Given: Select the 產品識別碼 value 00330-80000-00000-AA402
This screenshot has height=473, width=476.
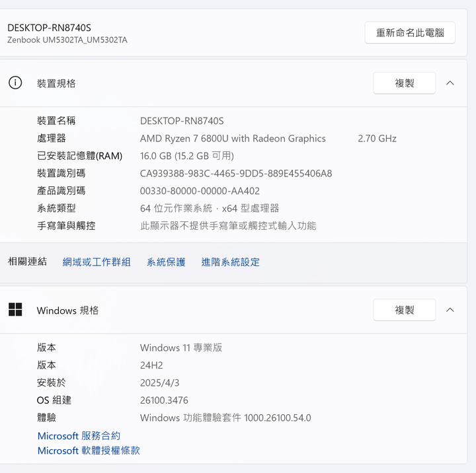Looking at the screenshot, I should (200, 191).
